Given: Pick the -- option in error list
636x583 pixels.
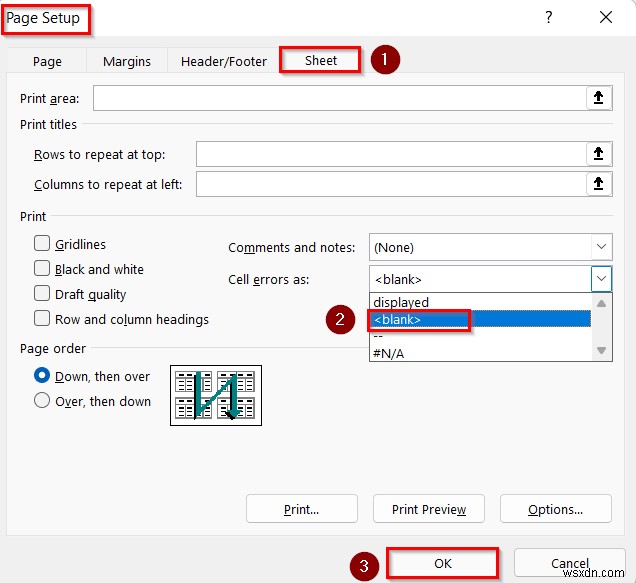Looking at the screenshot, I should click(x=481, y=336).
